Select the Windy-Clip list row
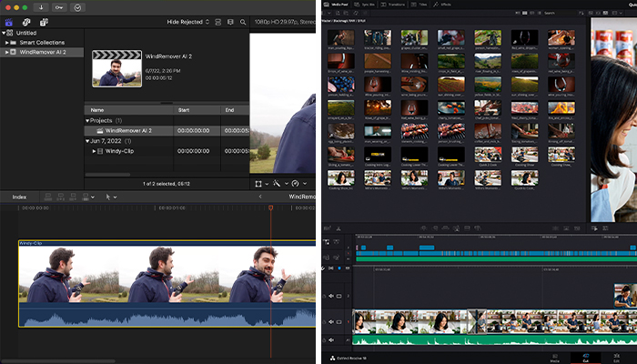 167,151
